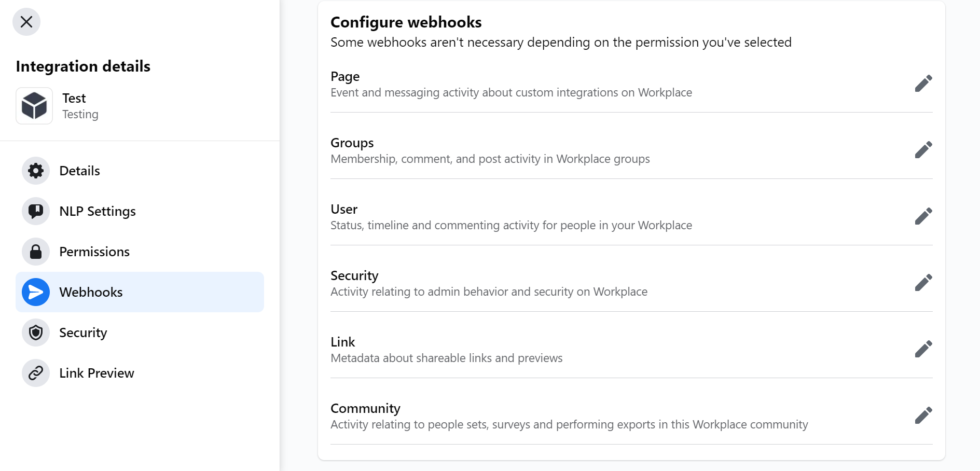Image resolution: width=980 pixels, height=471 pixels.
Task: Click the Permissions lock icon
Action: click(36, 252)
